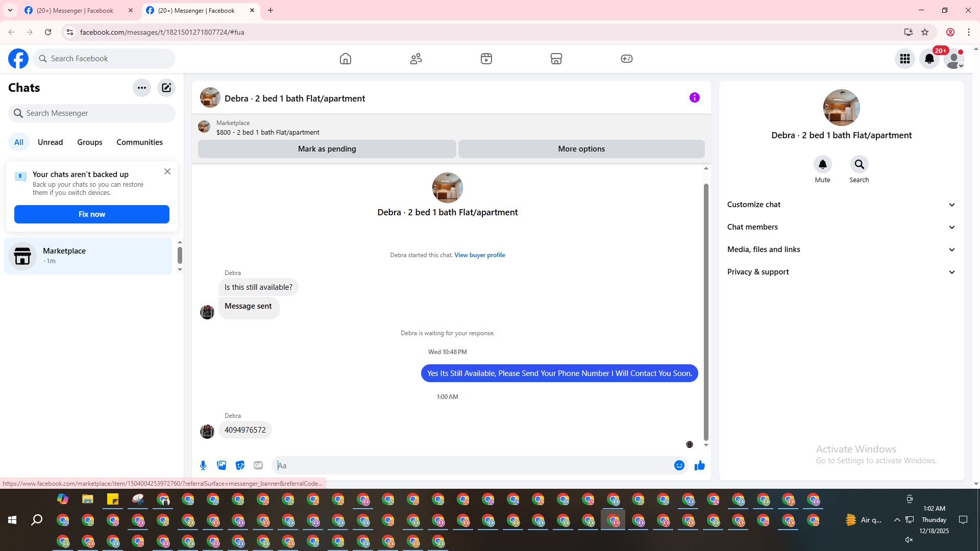Select the Communities tab

pyautogui.click(x=139, y=142)
